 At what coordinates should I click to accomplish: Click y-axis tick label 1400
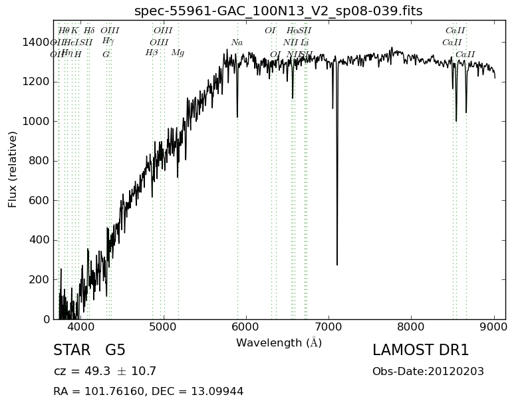(x=36, y=43)
